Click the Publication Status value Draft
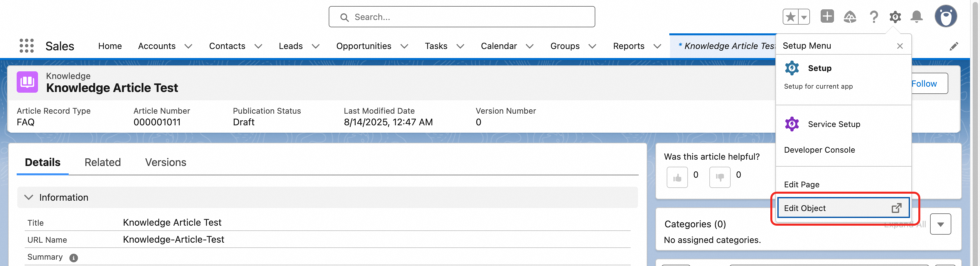This screenshot has height=266, width=980. [243, 122]
